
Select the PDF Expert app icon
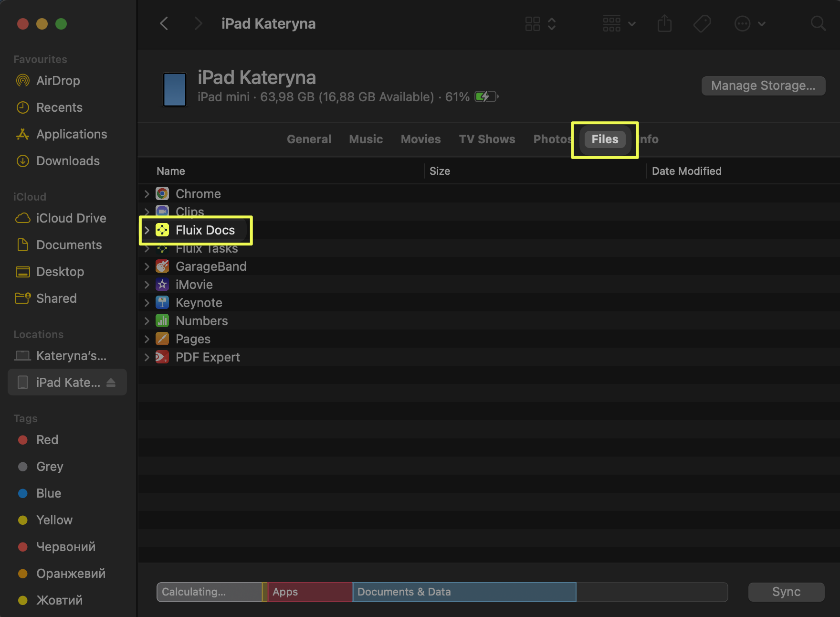pos(162,357)
